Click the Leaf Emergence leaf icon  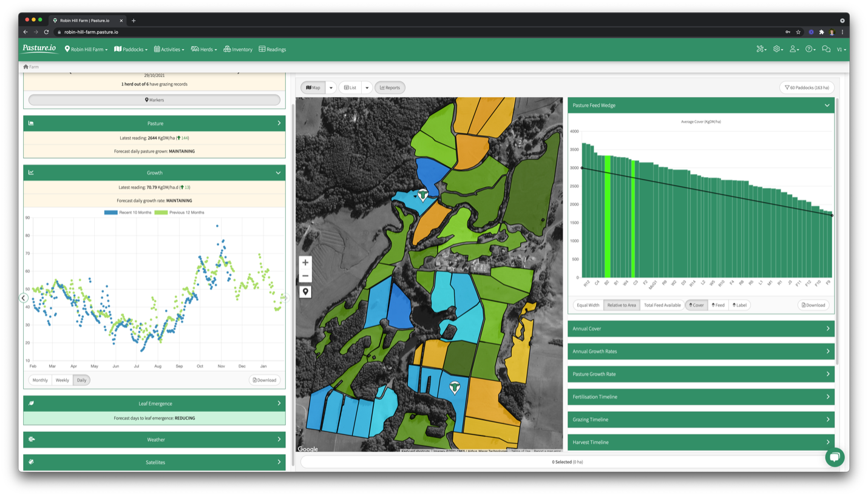pyautogui.click(x=31, y=403)
